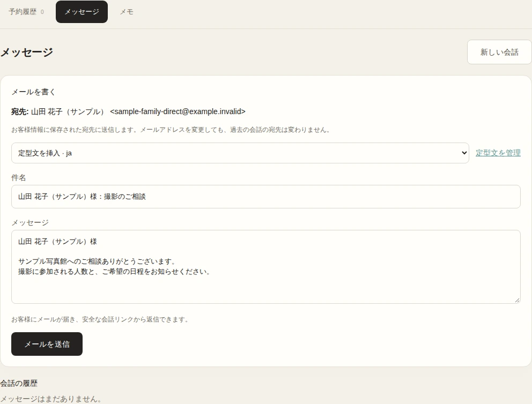Click the メッセージ page heading
Image resolution: width=532 pixels, height=404 pixels.
(26, 52)
